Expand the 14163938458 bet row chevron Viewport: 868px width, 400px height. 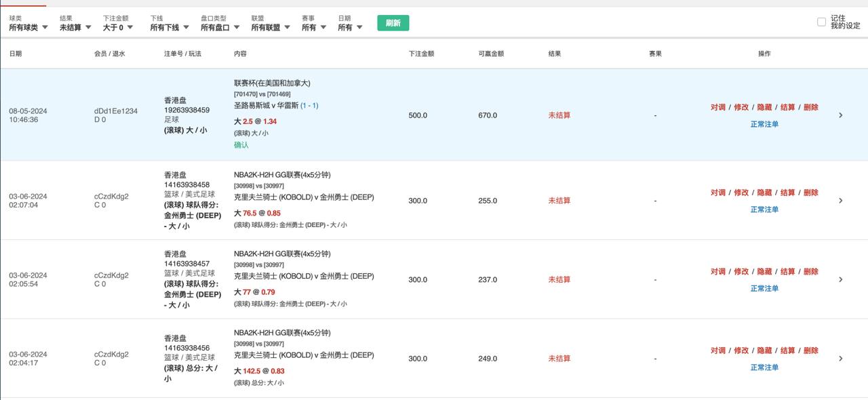[840, 201]
